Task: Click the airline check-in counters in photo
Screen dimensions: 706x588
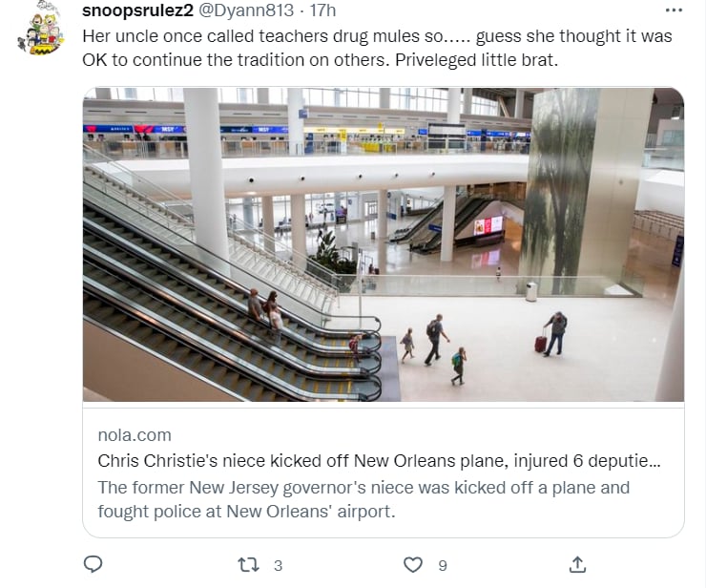Action: point(306,139)
